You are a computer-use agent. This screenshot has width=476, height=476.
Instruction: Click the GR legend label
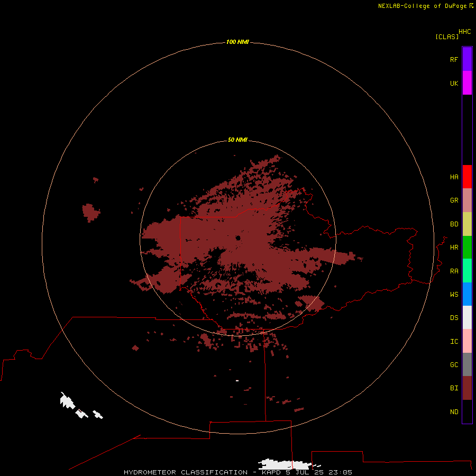[x=454, y=200]
